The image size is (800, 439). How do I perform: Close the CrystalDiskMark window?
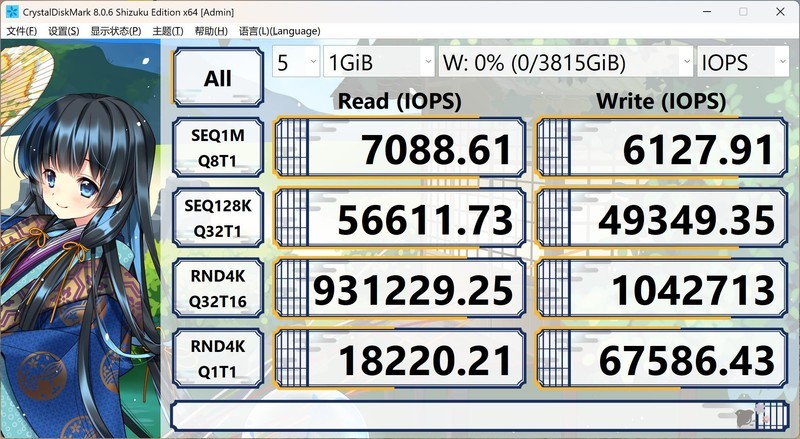tap(780, 12)
